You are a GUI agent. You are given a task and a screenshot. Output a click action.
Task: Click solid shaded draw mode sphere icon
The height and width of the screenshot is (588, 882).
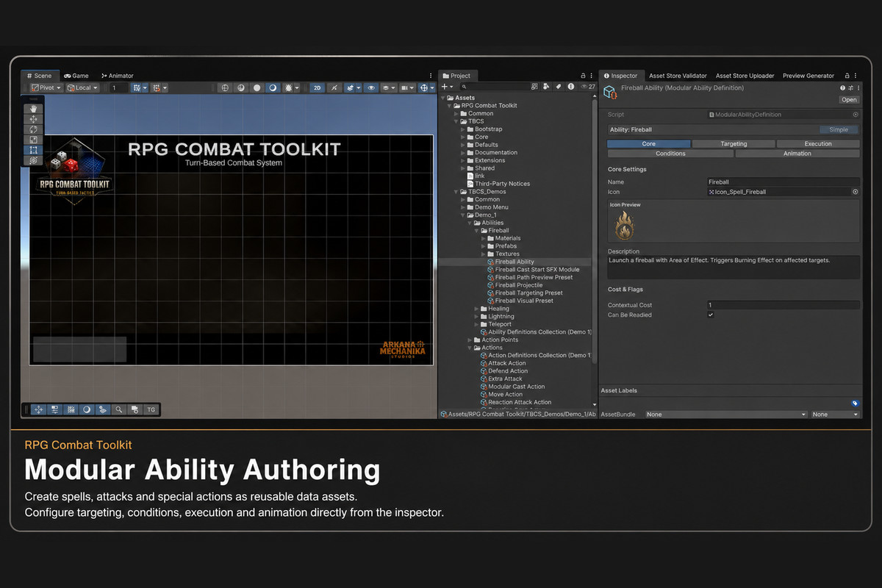coord(257,87)
